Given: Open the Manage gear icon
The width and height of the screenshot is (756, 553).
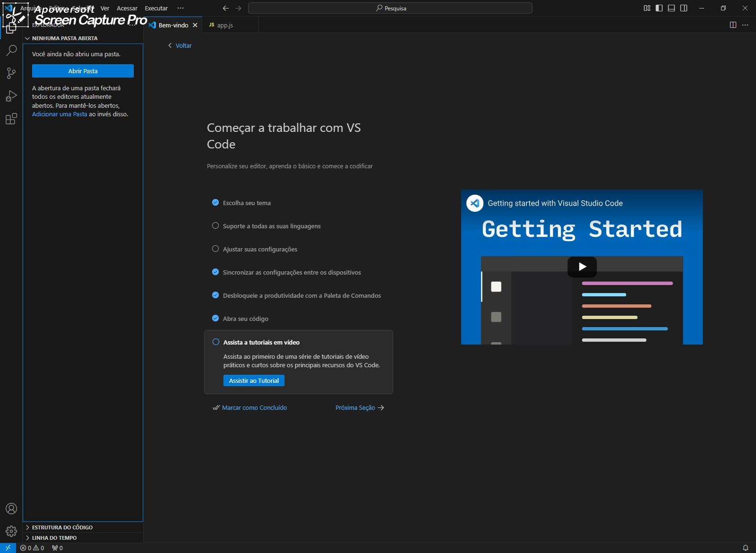Looking at the screenshot, I should tap(11, 531).
